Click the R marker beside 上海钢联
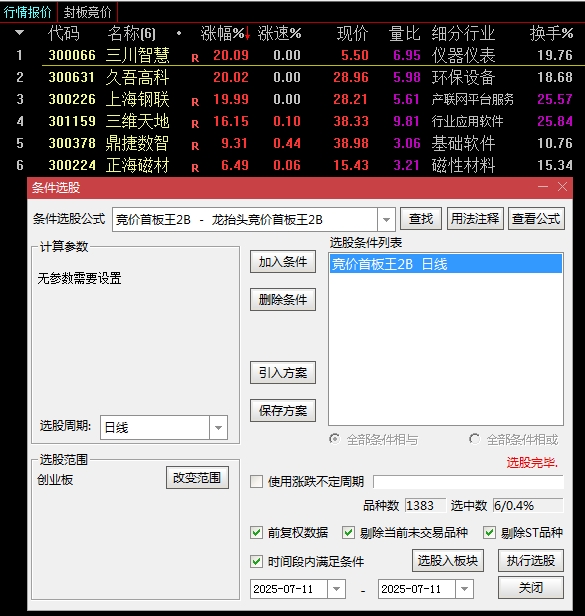Viewport: 585px width, 616px height. click(195, 102)
